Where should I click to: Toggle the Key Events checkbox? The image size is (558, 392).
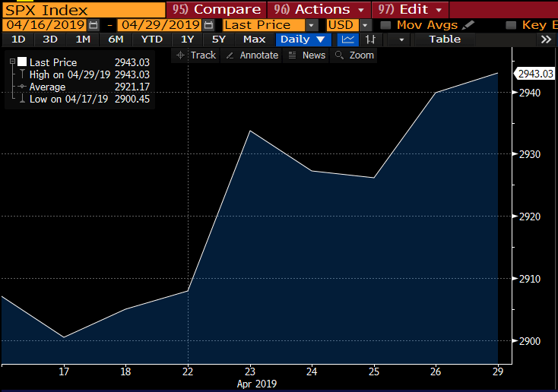511,25
